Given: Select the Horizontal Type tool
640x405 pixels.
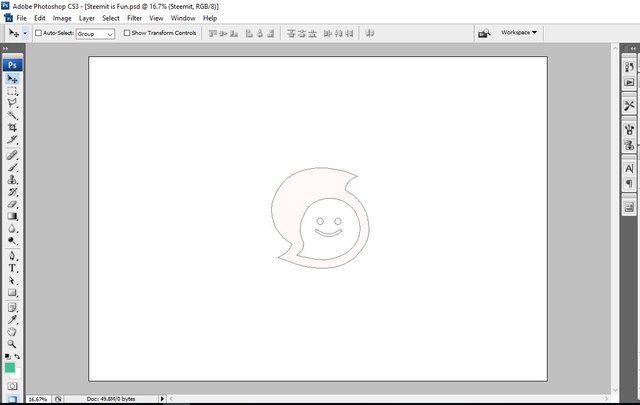Looking at the screenshot, I should [x=12, y=268].
